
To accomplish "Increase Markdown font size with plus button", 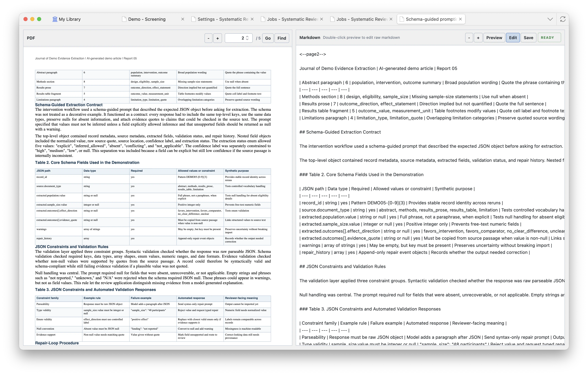I will (478, 38).
